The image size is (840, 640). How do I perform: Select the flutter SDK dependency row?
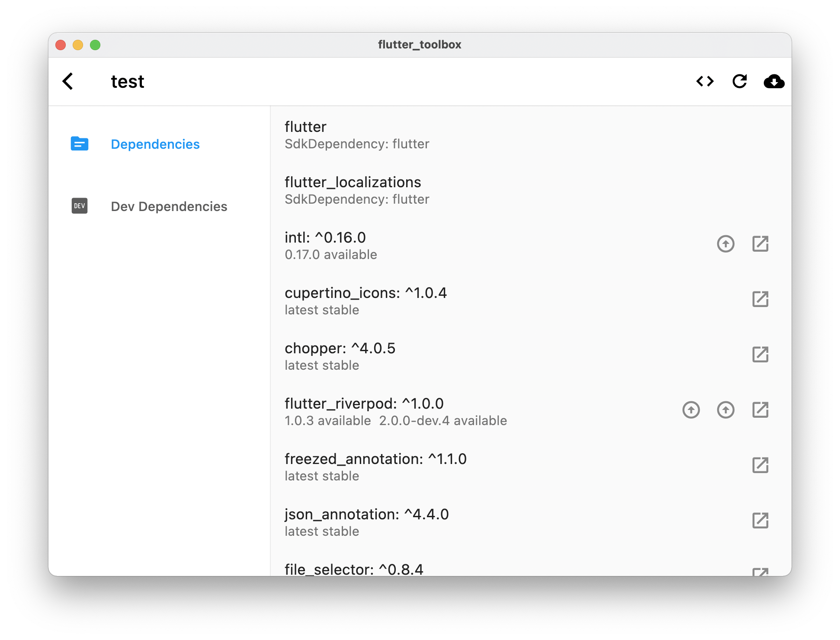pos(531,135)
